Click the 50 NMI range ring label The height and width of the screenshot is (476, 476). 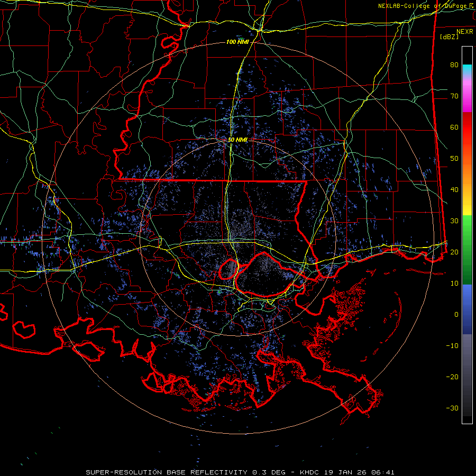pyautogui.click(x=237, y=140)
